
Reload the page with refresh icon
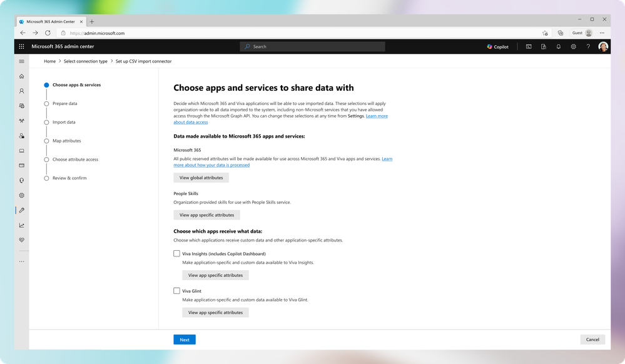coord(48,33)
